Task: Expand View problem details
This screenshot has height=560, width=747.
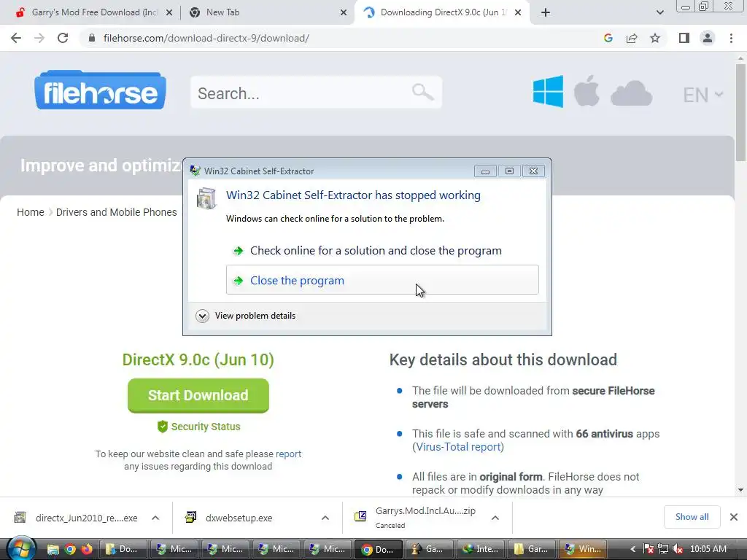Action: (x=246, y=316)
